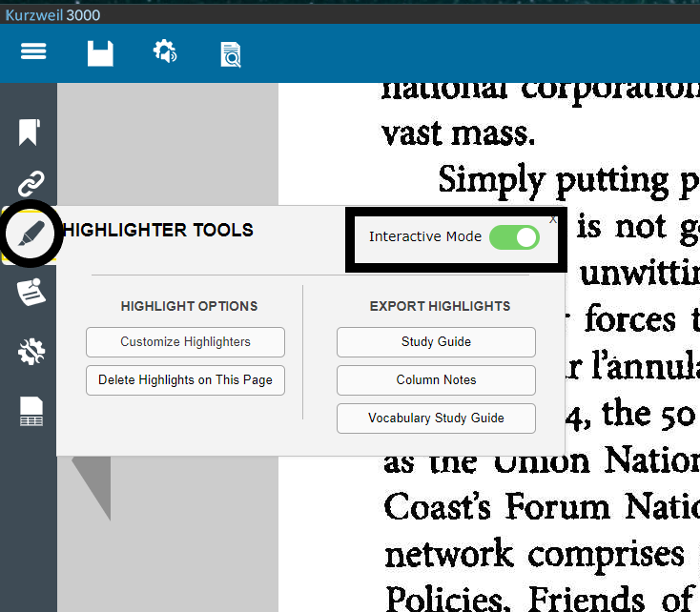Click the word "Simply" in document
Screen dimensions: 700x612
click(491, 181)
